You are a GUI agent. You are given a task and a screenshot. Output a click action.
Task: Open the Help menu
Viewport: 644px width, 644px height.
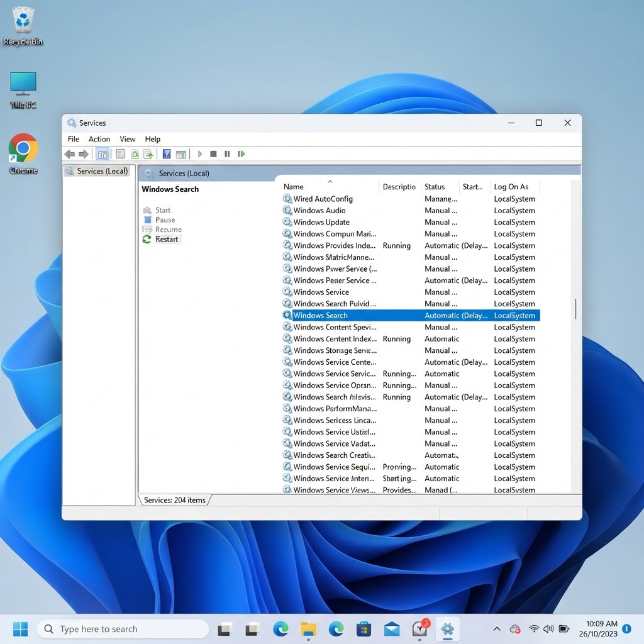(152, 139)
